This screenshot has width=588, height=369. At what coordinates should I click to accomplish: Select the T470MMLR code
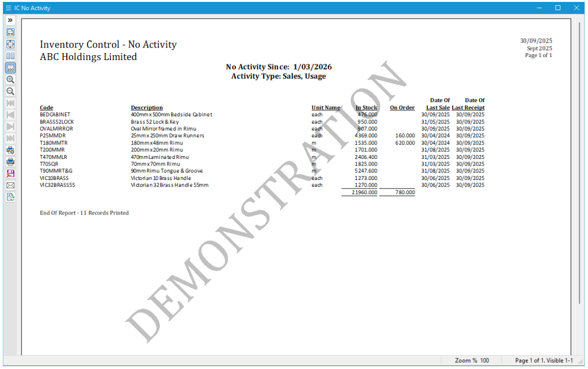(x=53, y=157)
